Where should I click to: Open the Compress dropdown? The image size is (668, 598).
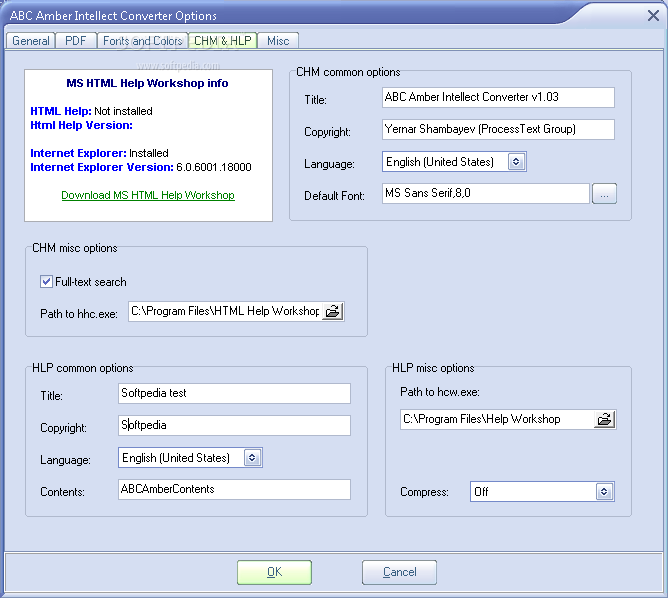pyautogui.click(x=604, y=492)
